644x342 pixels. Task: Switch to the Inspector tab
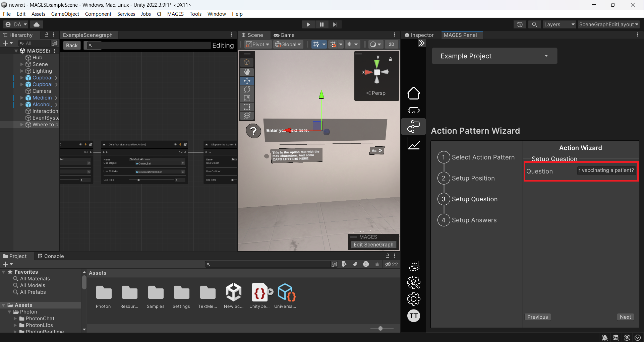point(419,35)
